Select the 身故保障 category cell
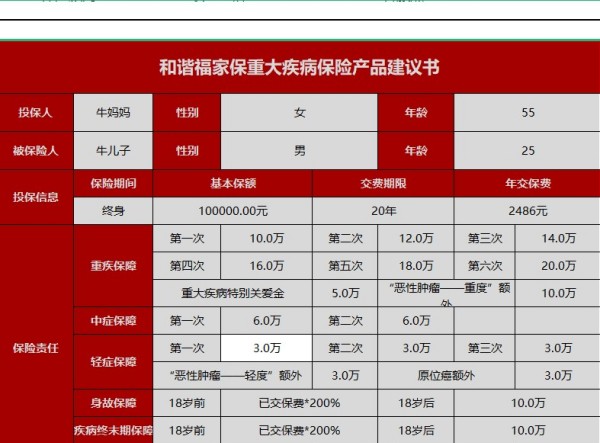The width and height of the screenshot is (600, 443). 113,403
